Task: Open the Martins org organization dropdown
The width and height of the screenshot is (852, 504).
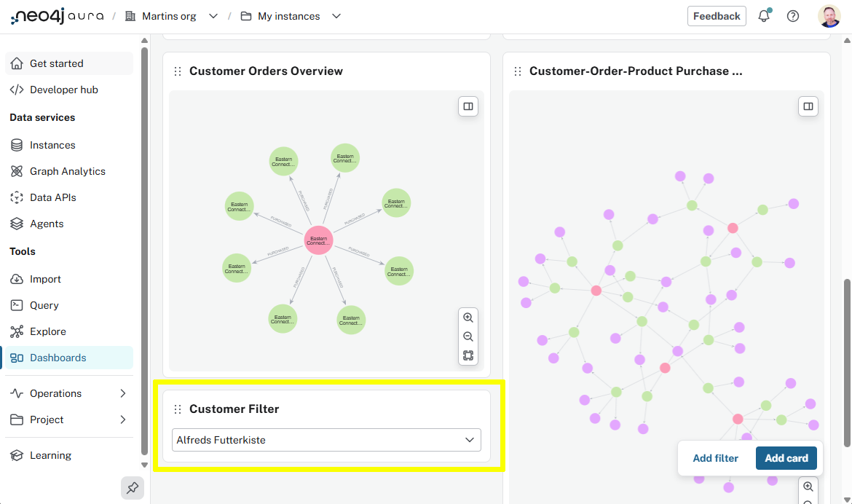Action: point(213,15)
